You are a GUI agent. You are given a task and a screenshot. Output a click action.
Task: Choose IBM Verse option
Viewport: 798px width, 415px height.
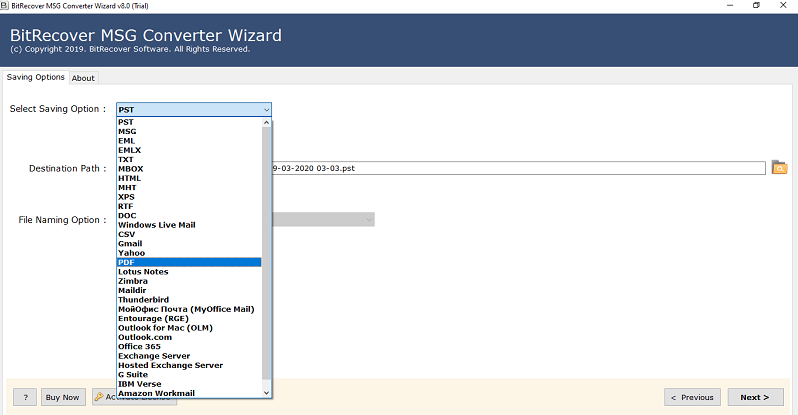(x=189, y=384)
